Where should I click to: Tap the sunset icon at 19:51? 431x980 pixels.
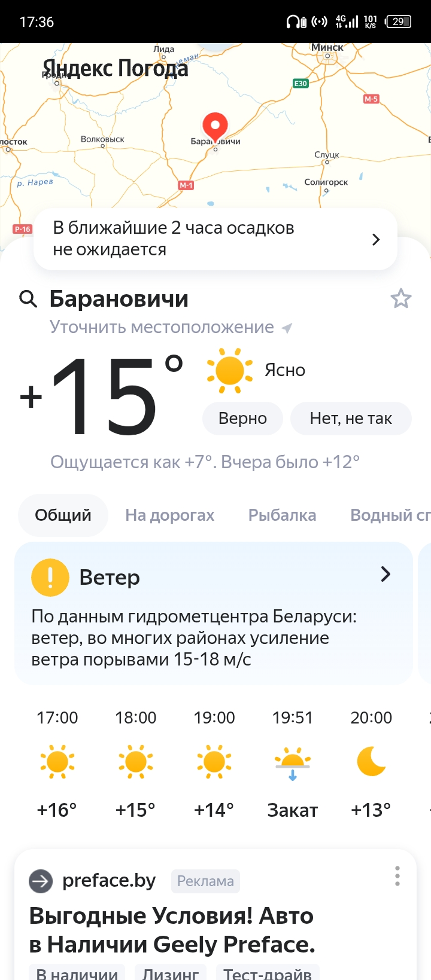click(x=293, y=762)
